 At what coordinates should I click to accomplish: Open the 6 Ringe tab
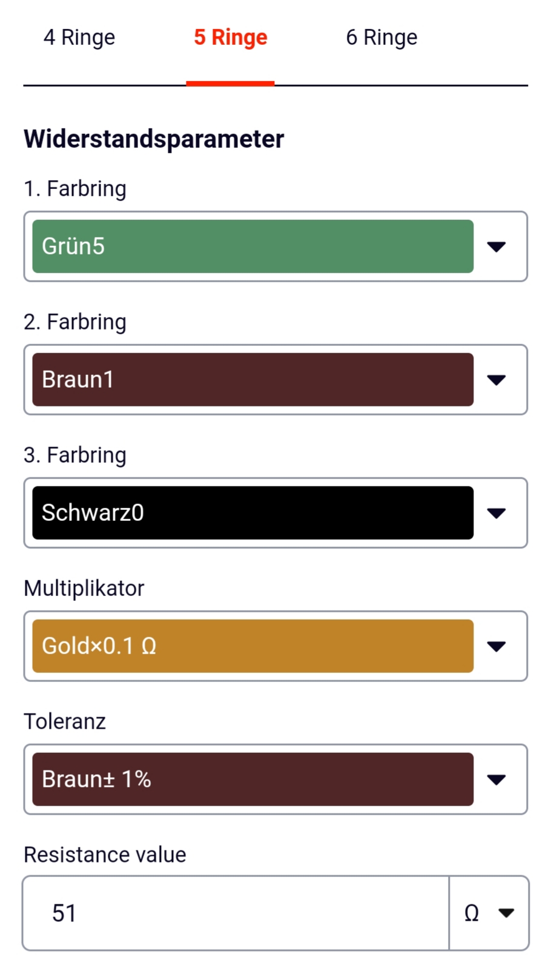coord(381,38)
